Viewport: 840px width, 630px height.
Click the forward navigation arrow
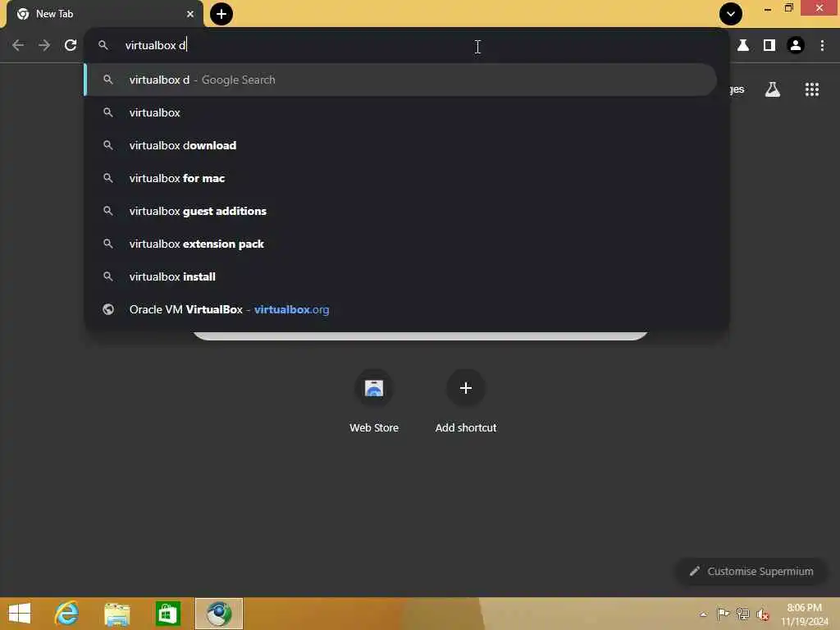(x=44, y=46)
